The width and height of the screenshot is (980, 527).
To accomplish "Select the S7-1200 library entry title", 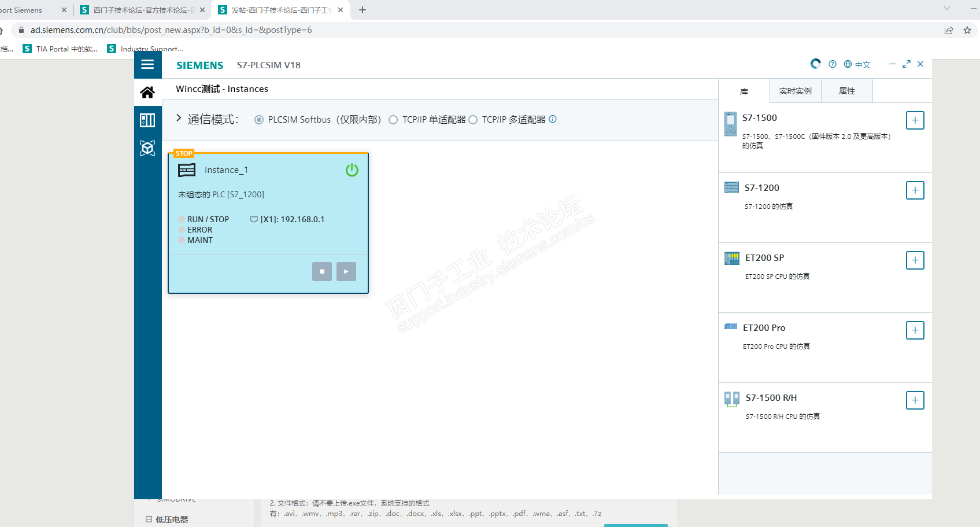I will [762, 188].
